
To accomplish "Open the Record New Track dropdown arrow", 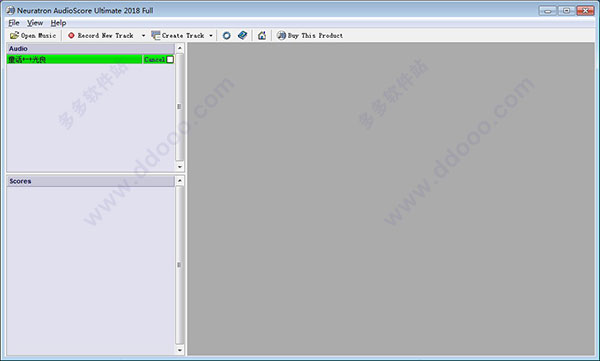I will tap(143, 36).
